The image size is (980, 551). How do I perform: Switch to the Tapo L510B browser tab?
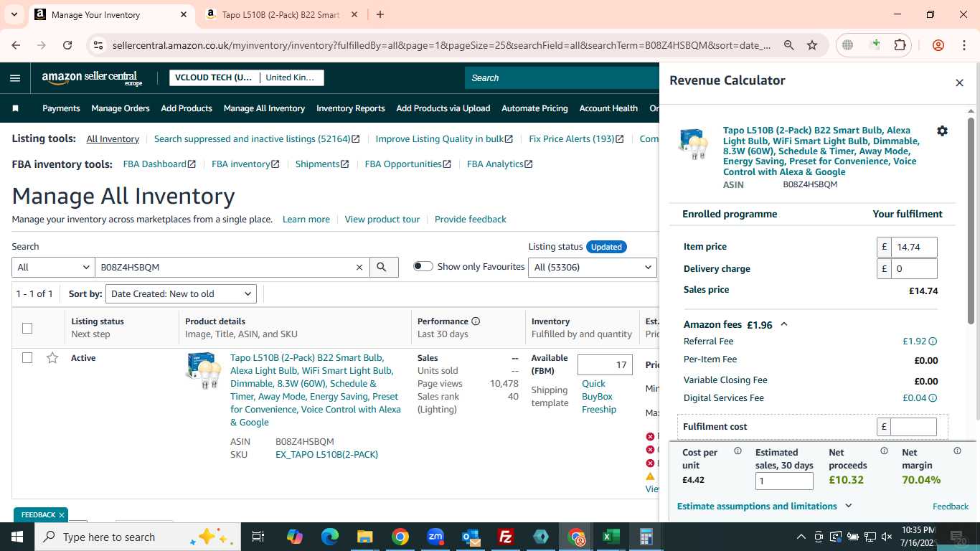281,14
